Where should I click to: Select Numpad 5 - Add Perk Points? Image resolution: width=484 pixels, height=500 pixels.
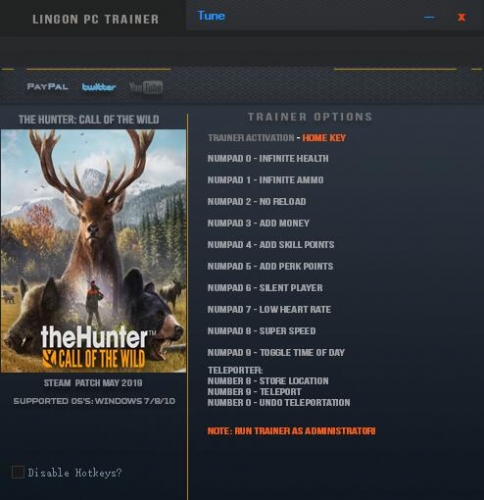pyautogui.click(x=270, y=266)
